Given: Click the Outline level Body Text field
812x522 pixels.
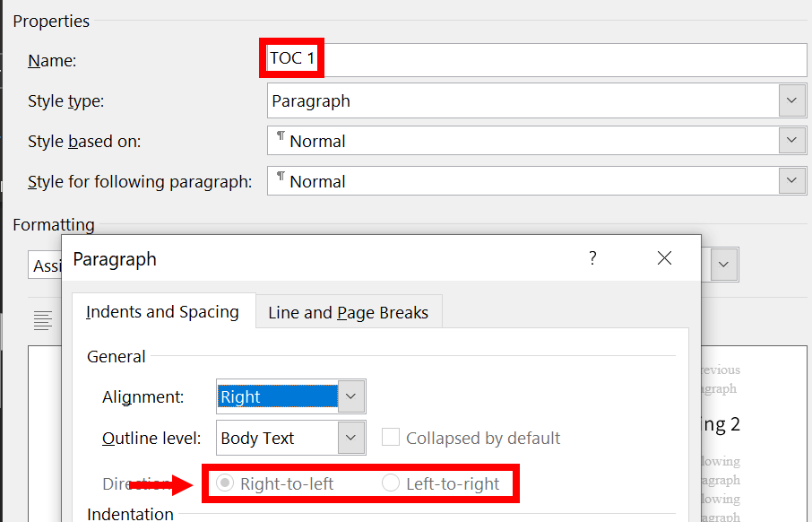Looking at the screenshot, I should 278,438.
